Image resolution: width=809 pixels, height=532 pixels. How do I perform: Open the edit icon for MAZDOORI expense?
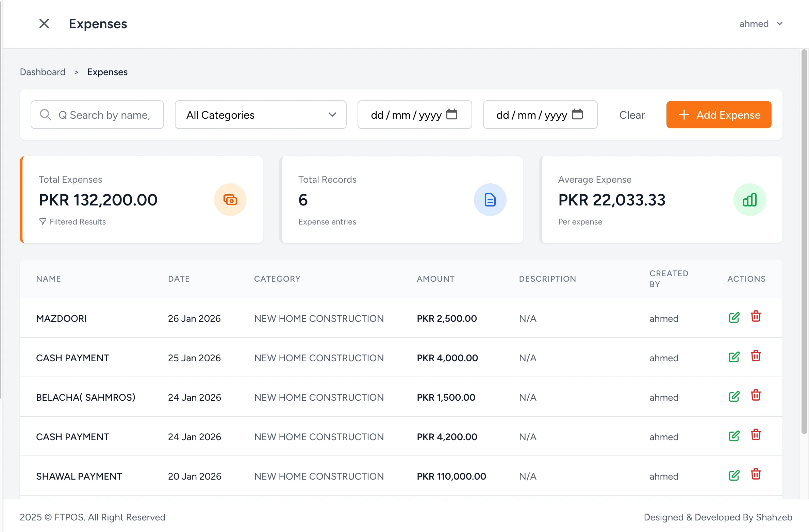[734, 317]
